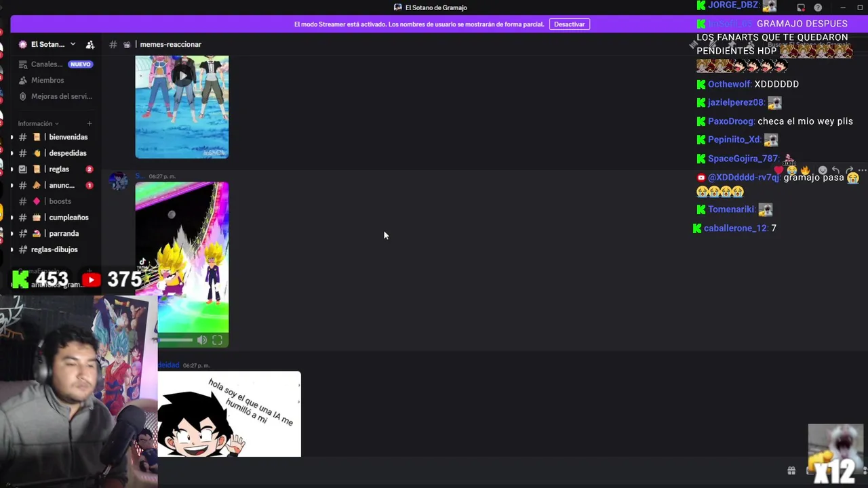Click the rules checkbox icon beside reglas
868x488 pixels.
click(x=22, y=169)
